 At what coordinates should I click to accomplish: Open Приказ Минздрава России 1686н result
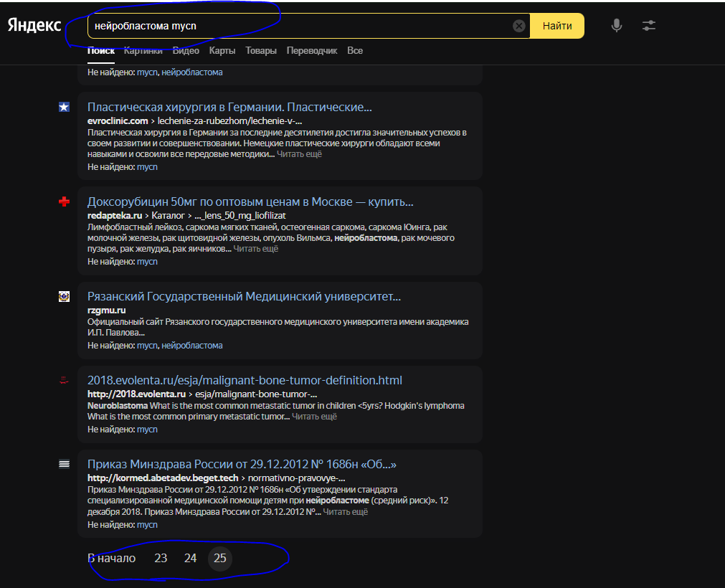point(242,465)
